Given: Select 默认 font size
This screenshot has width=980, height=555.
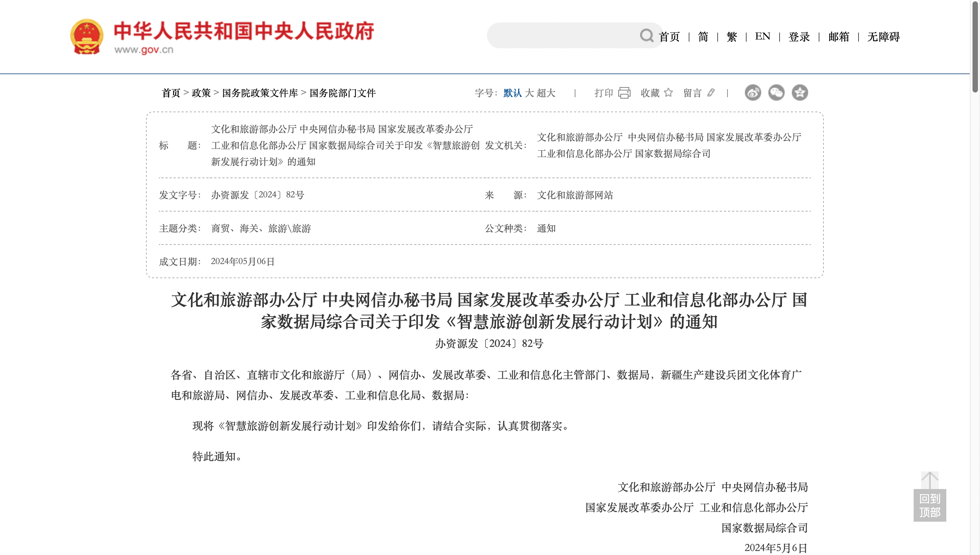Looking at the screenshot, I should click(x=512, y=93).
